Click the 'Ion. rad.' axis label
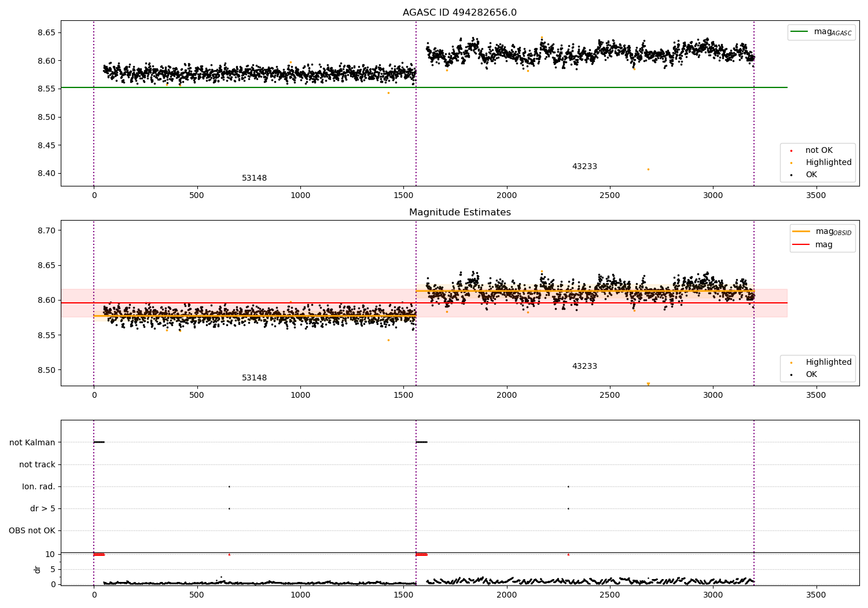868x608 pixels. pyautogui.click(x=39, y=487)
